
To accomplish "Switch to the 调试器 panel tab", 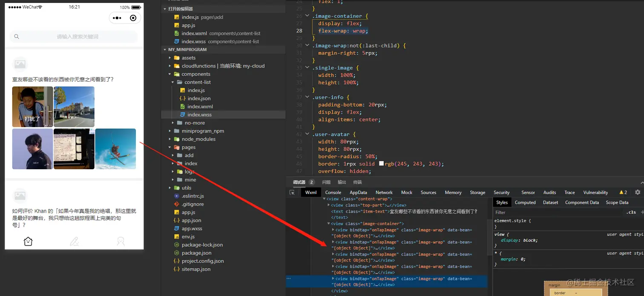I will (299, 182).
